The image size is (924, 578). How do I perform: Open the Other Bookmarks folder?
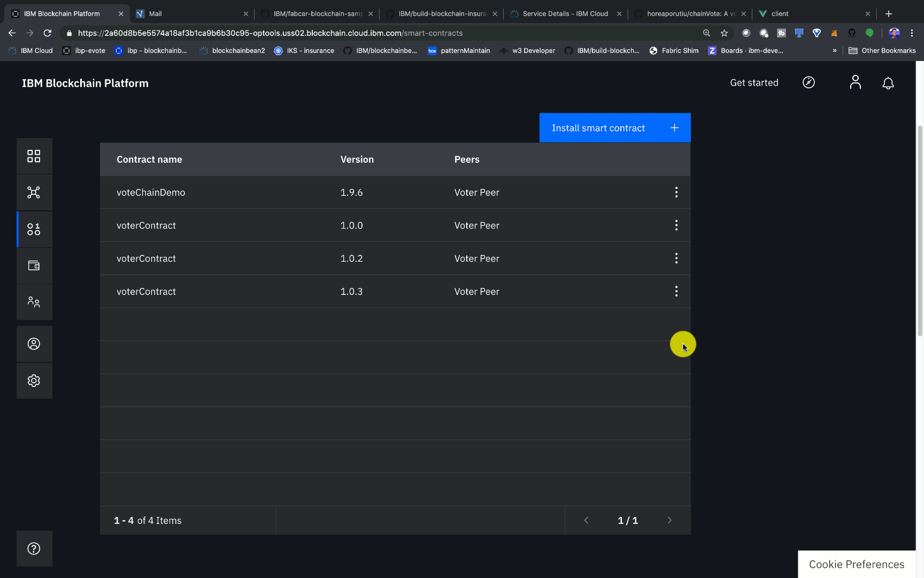click(x=882, y=50)
